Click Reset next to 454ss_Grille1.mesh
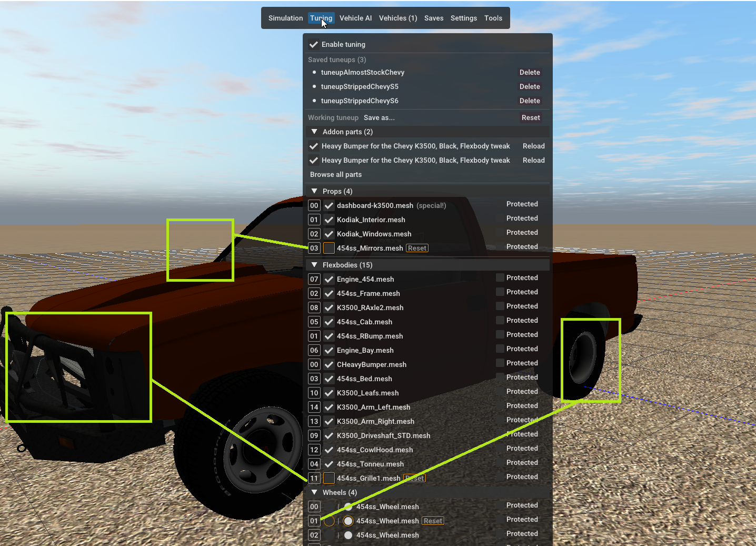Screen dimensions: 756x546 (415, 479)
